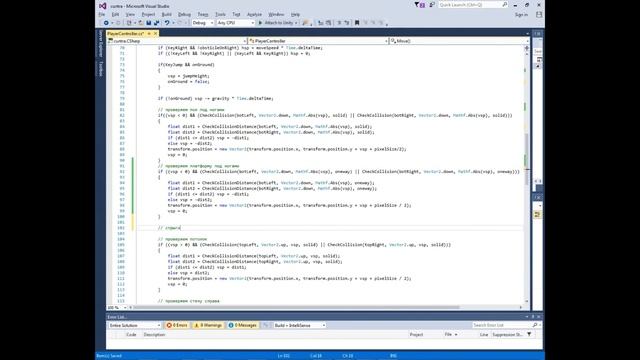Open the File menu
This screenshot has width=640, height=360.
point(102,14)
